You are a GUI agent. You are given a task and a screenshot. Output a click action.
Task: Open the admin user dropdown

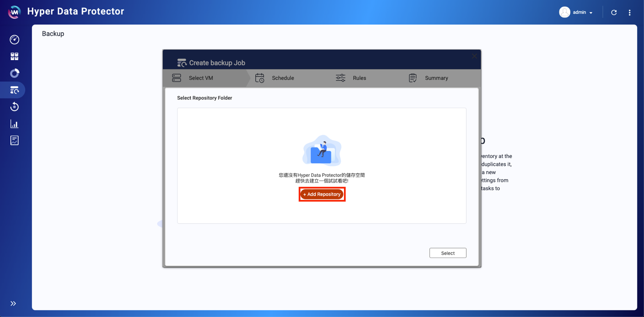(576, 12)
